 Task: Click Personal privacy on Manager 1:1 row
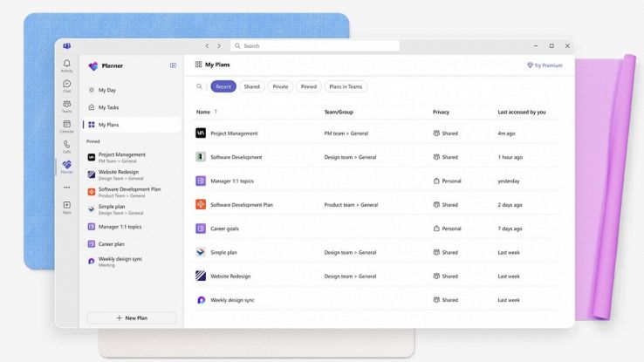pyautogui.click(x=448, y=181)
